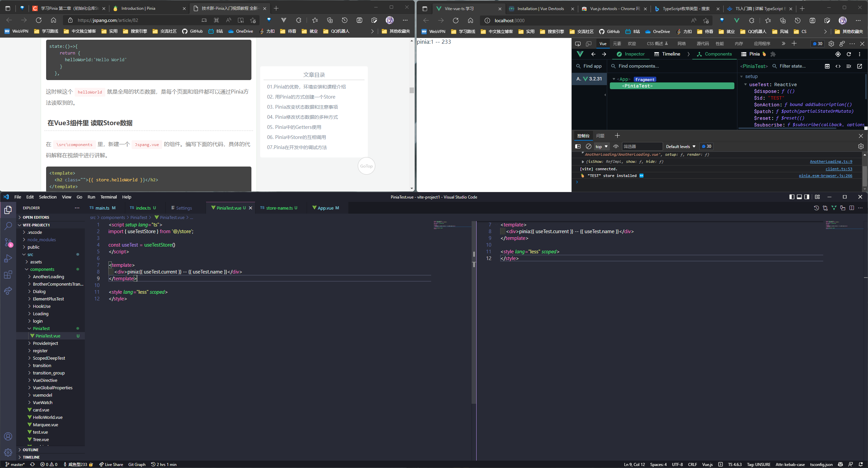Click Find components search field
Screen dimensions: 868x468
[x=671, y=66]
